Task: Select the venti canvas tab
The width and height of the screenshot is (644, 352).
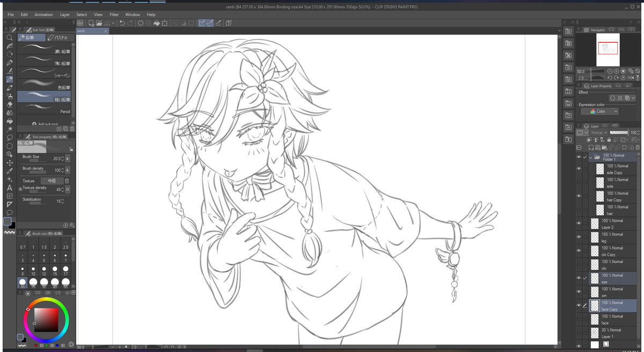Action: (92, 31)
